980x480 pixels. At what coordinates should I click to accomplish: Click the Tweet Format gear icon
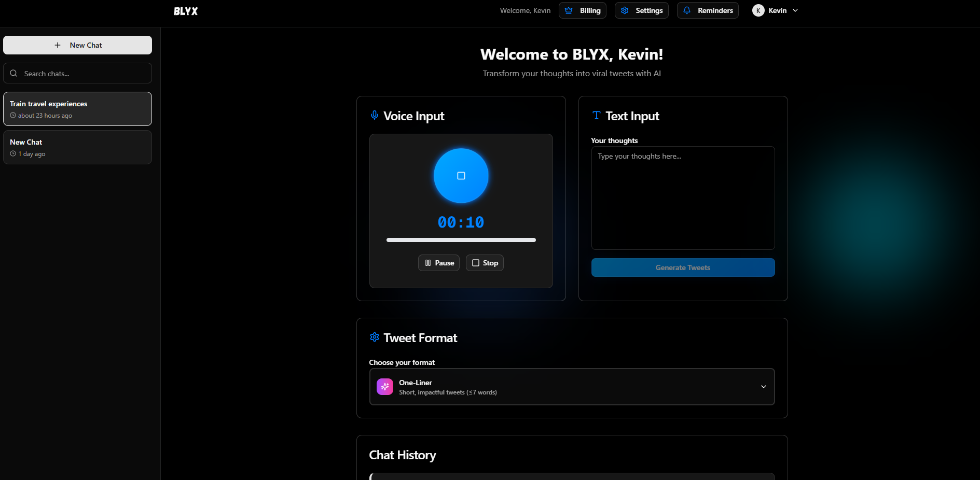coord(375,337)
